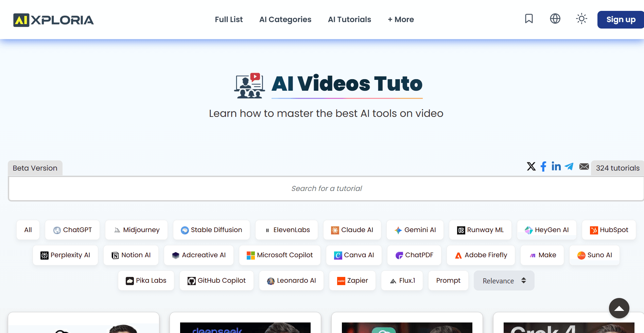Click the AIXPLORIA logo

click(x=53, y=20)
